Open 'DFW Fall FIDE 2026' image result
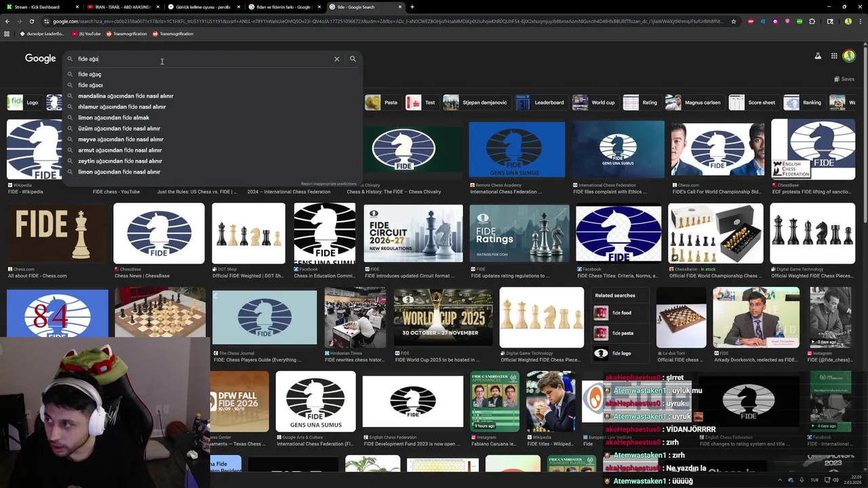 [239, 401]
